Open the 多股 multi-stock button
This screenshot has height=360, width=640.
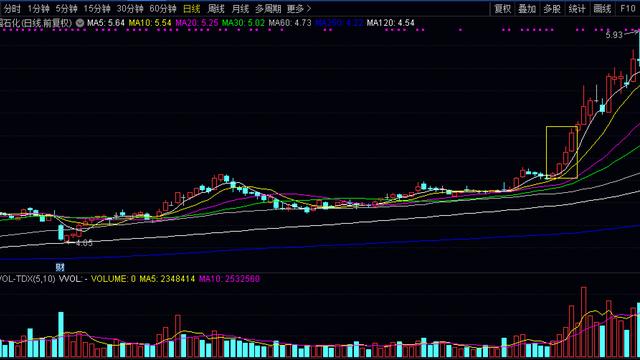coord(552,9)
